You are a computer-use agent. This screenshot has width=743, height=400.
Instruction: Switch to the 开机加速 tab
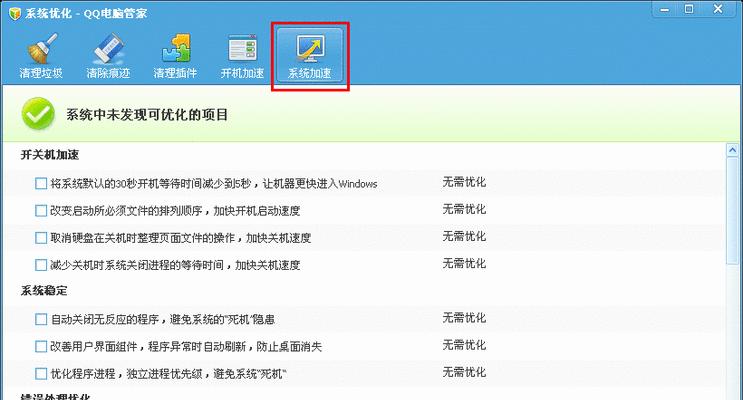(x=242, y=56)
